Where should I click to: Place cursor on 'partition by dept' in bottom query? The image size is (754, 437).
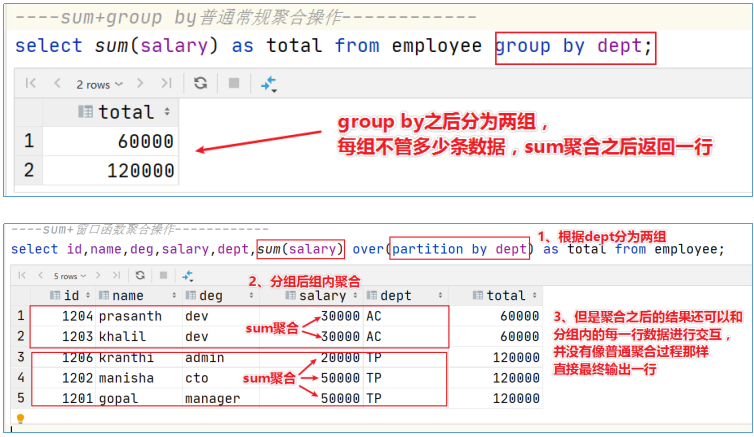tap(459, 249)
